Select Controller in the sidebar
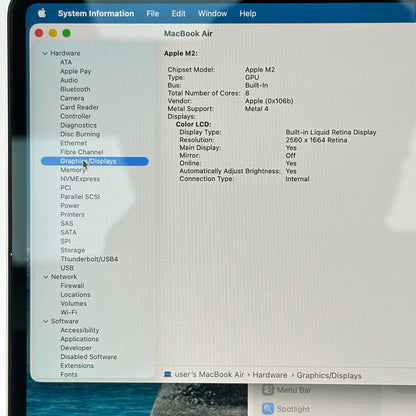Image resolution: width=416 pixels, height=416 pixels. coord(76,116)
